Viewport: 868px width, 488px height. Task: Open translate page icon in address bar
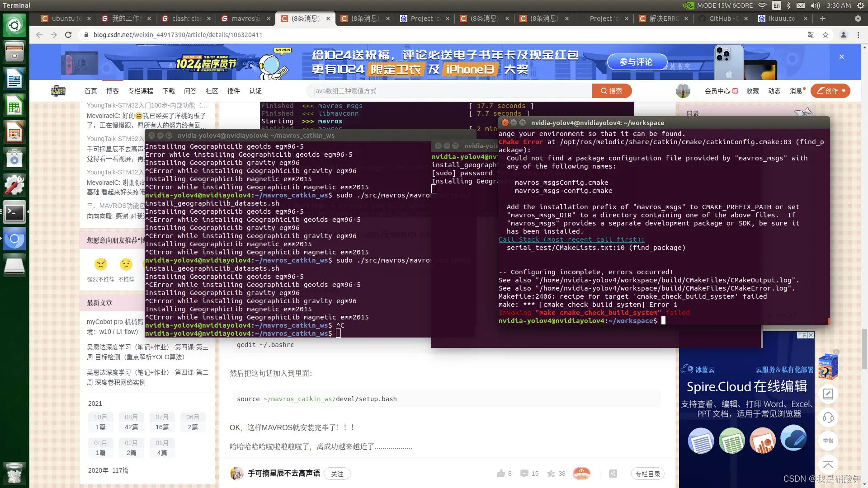click(811, 35)
